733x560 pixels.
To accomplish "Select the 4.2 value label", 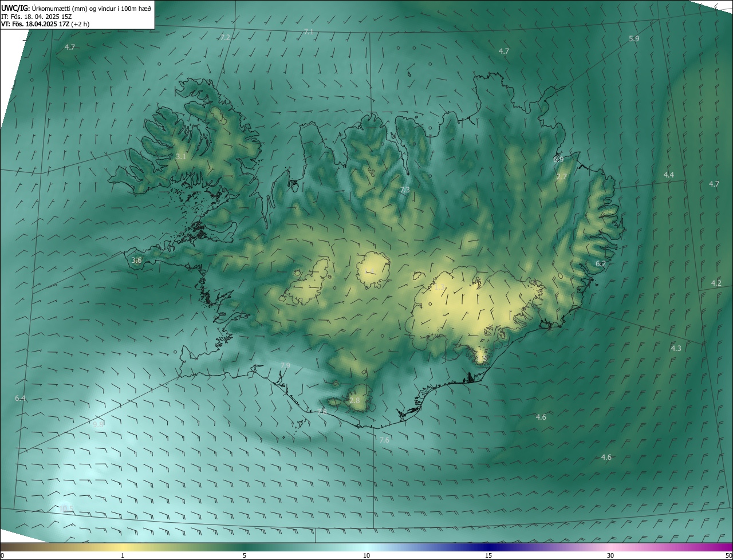I will tap(716, 283).
